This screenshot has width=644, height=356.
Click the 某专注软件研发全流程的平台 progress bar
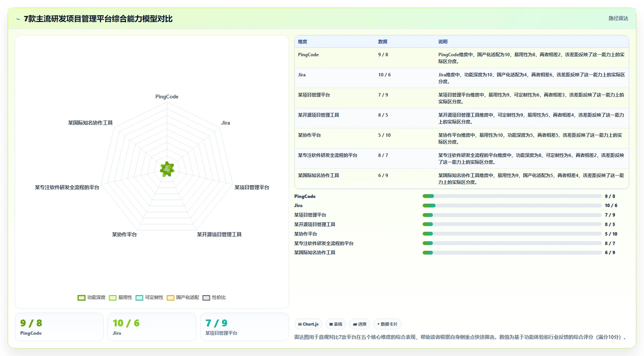(512, 244)
